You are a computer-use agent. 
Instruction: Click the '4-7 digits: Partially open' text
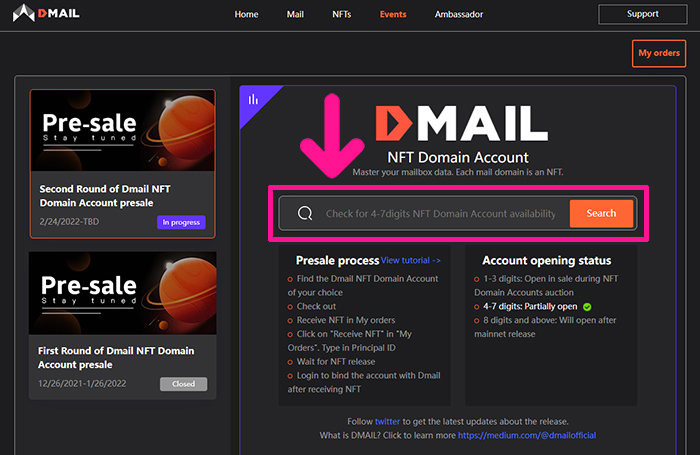(530, 306)
